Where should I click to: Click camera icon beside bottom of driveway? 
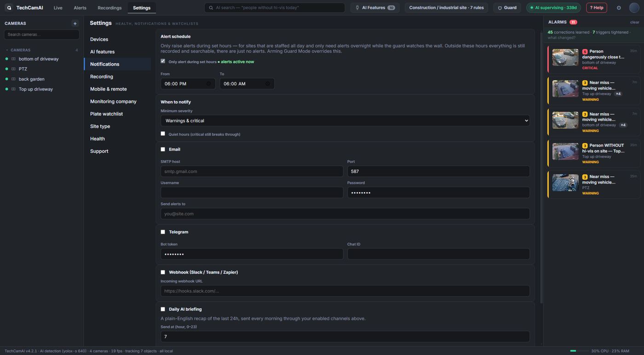[x=13, y=59]
